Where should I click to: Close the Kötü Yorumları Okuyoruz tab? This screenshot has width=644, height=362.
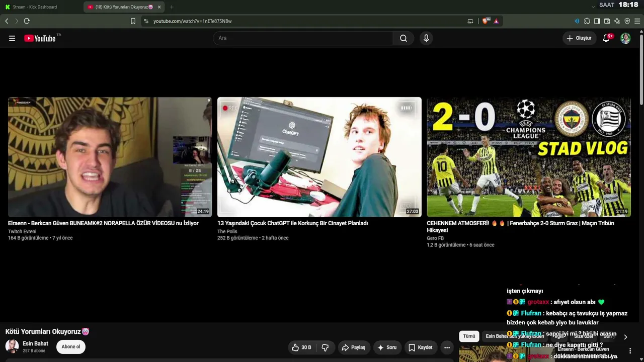[159, 7]
